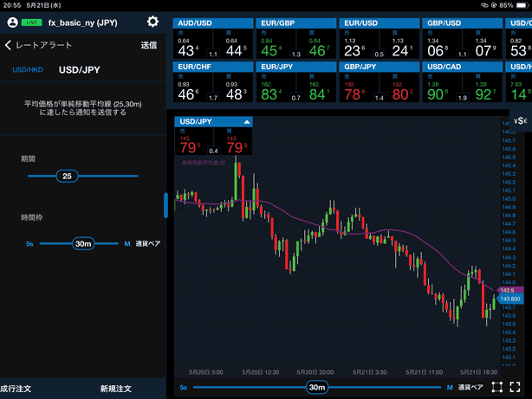The height and width of the screenshot is (399, 532).
Task: Adjust the period slider handle at 25
Action: click(x=67, y=176)
